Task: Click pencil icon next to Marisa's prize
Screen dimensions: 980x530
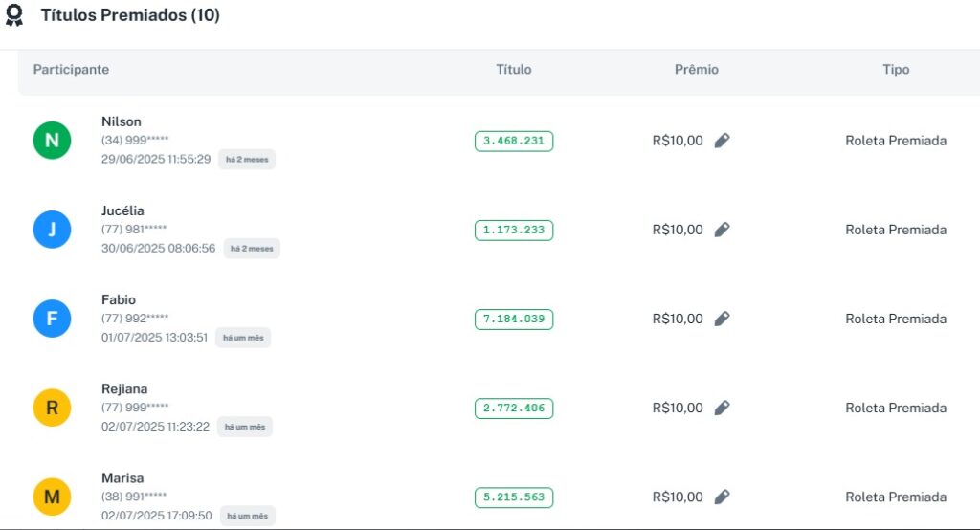Action: pyautogui.click(x=723, y=497)
